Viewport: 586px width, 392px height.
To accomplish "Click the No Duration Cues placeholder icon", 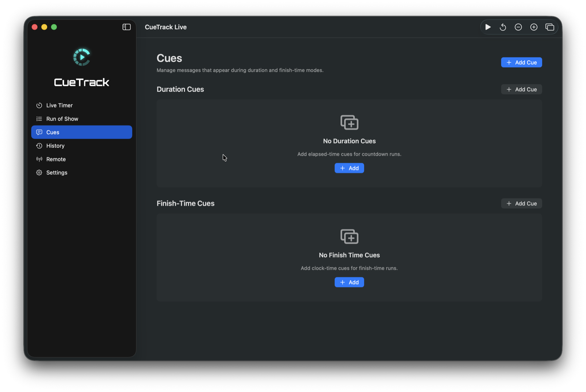I will [349, 122].
